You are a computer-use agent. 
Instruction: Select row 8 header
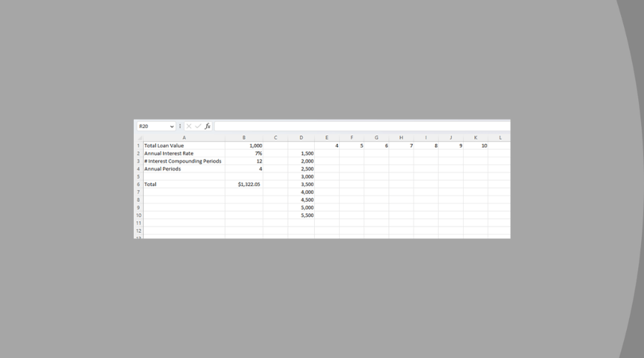139,200
